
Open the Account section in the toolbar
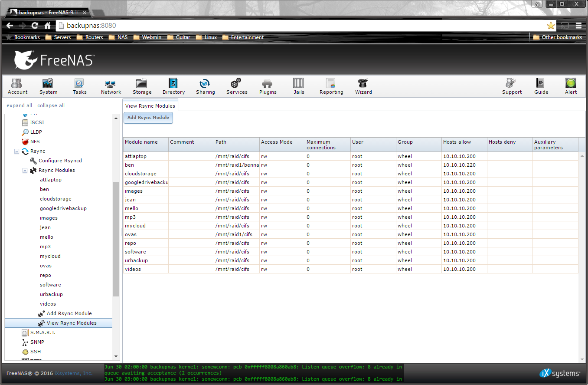point(17,86)
